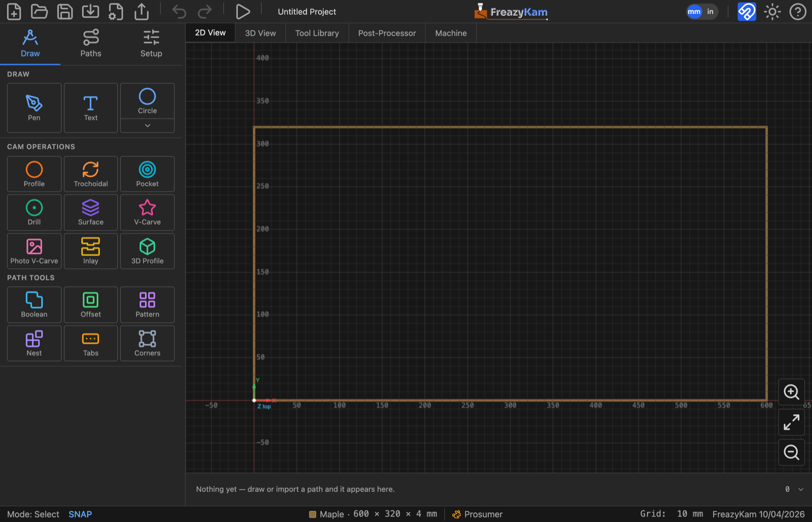Open the Corners path tool
Screen dimensions: 812x522
[147, 343]
